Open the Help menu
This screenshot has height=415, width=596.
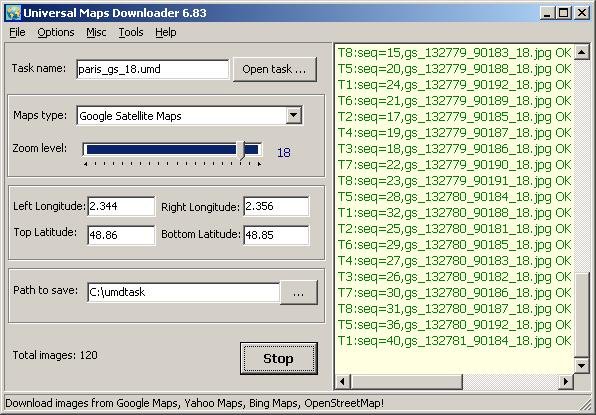pos(166,33)
